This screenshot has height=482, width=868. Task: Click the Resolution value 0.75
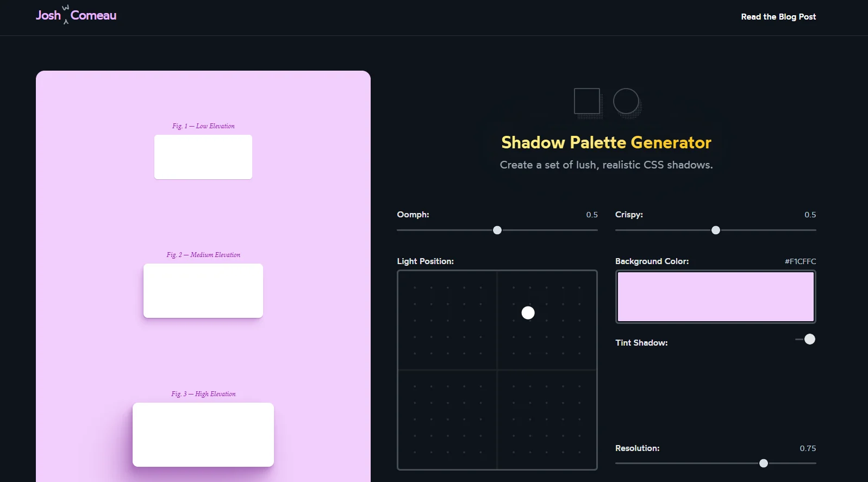(x=808, y=448)
